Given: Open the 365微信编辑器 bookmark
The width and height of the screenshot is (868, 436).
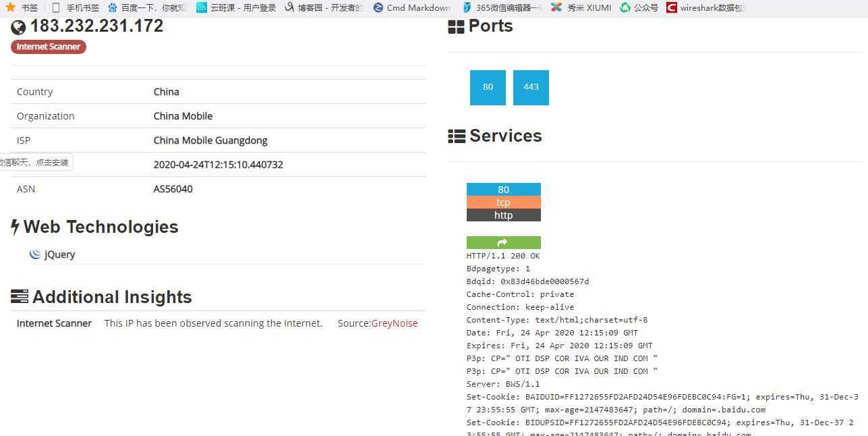Looking at the screenshot, I should [x=502, y=8].
